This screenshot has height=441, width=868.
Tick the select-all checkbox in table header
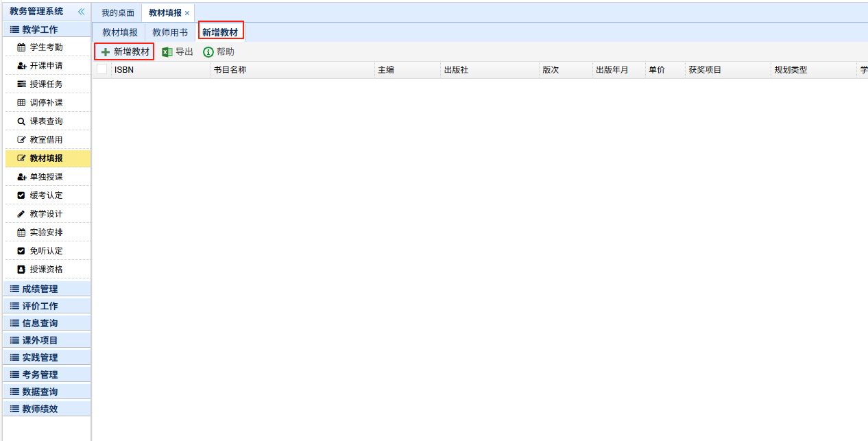[x=102, y=69]
